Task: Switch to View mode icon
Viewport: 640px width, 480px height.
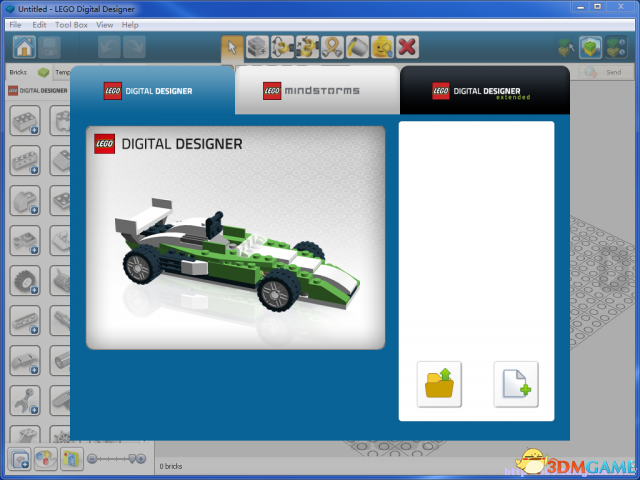Action: tap(590, 47)
